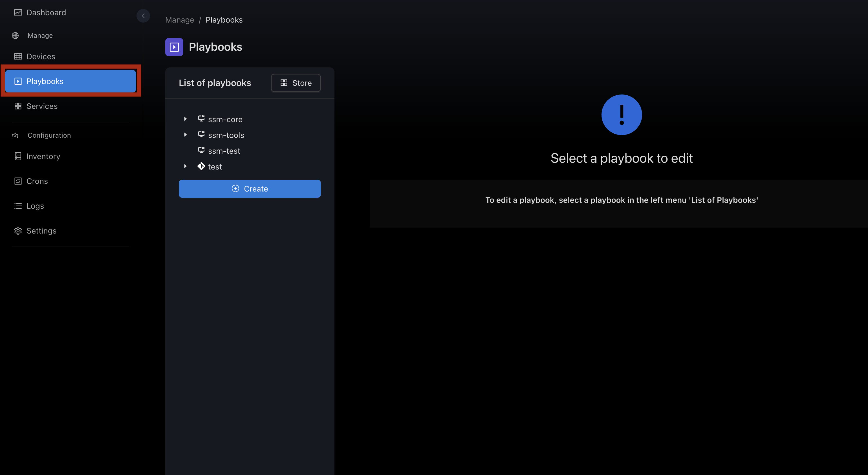
Task: Select ssm-test from playbooks list
Action: pyautogui.click(x=224, y=151)
